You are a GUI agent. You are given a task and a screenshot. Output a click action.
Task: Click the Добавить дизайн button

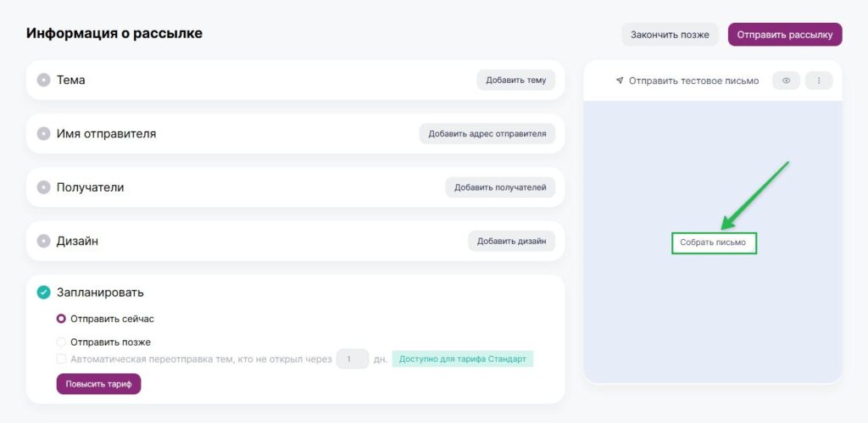point(511,242)
